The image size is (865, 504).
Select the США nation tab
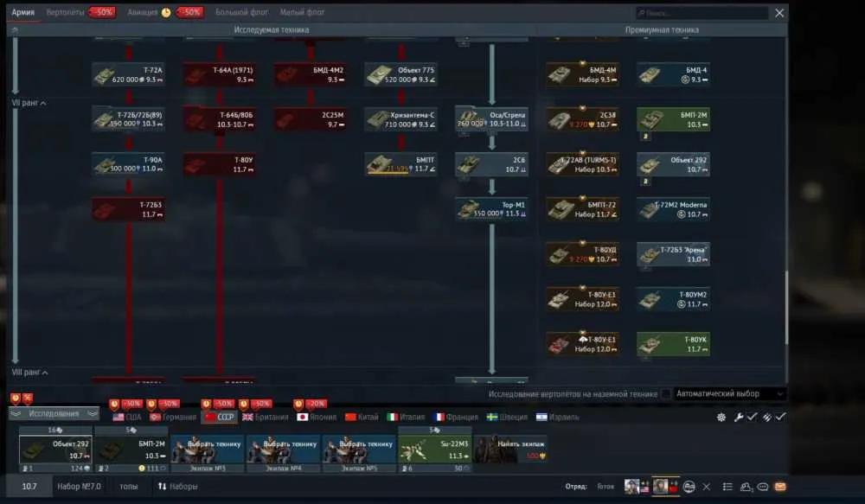point(127,418)
